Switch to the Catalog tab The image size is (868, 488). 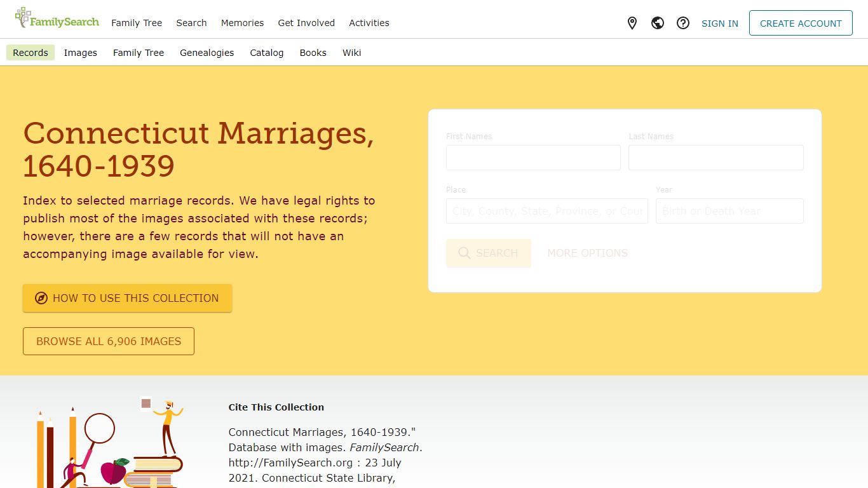(267, 53)
